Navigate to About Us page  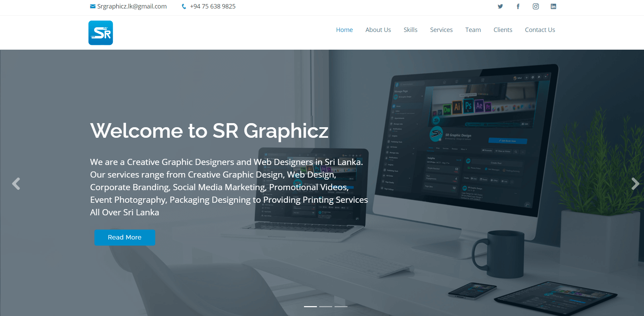(378, 30)
